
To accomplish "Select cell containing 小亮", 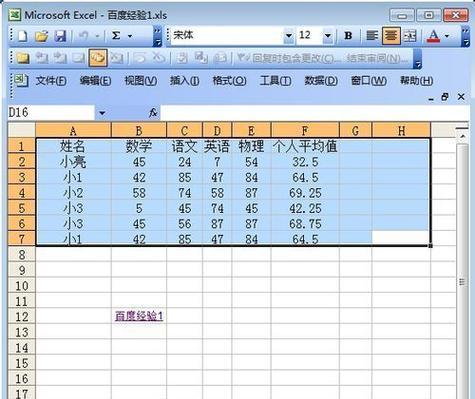I will (73, 162).
